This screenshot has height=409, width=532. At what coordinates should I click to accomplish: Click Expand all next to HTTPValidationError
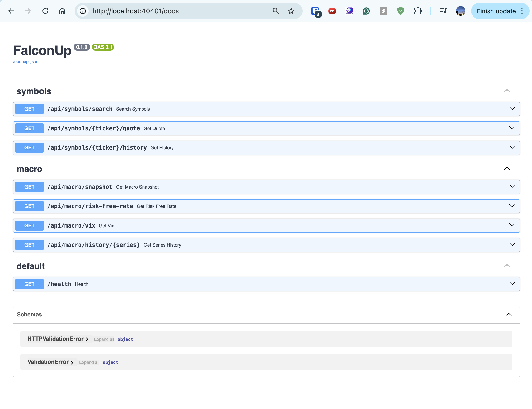coord(104,339)
